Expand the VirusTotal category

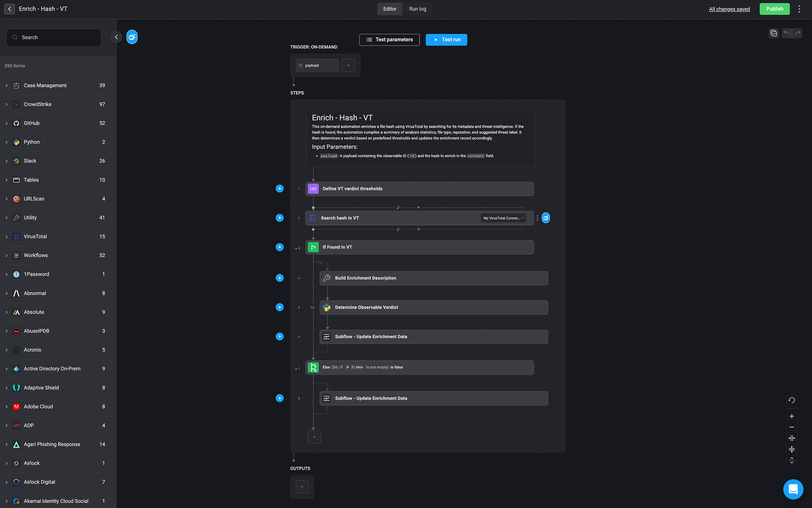[7, 237]
